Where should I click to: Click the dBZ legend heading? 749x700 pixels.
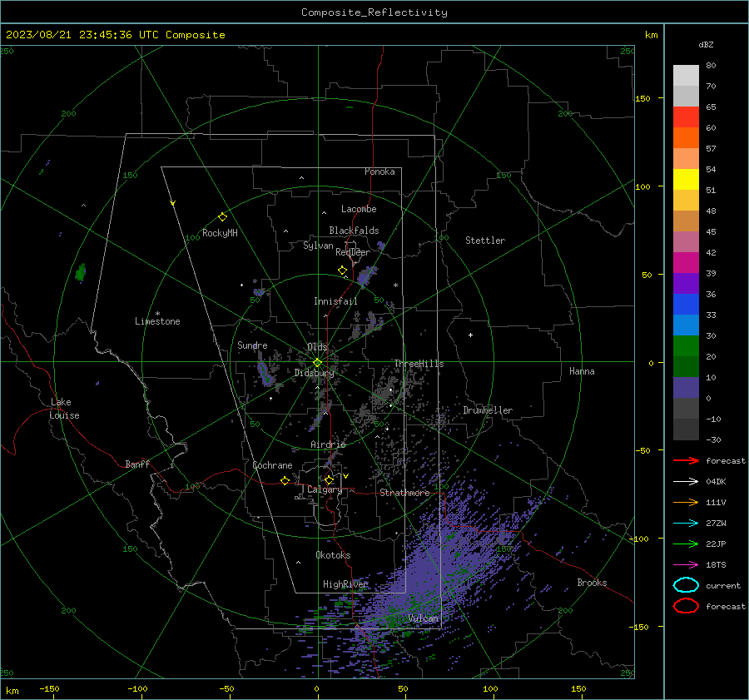[x=706, y=45]
